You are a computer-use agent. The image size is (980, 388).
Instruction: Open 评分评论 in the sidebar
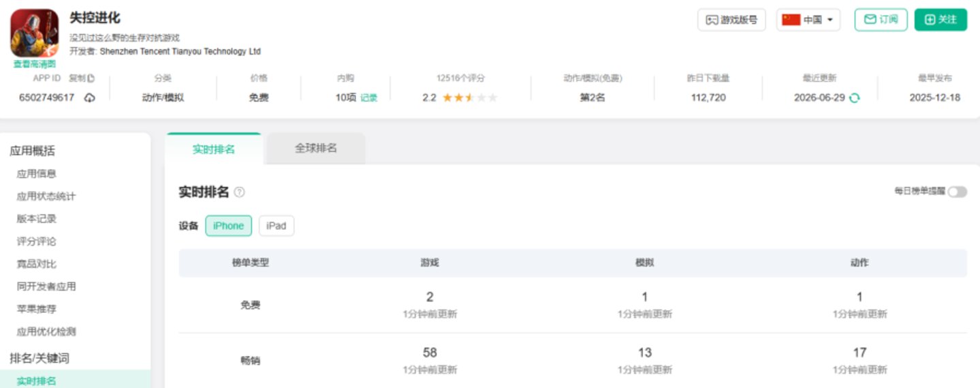[37, 241]
